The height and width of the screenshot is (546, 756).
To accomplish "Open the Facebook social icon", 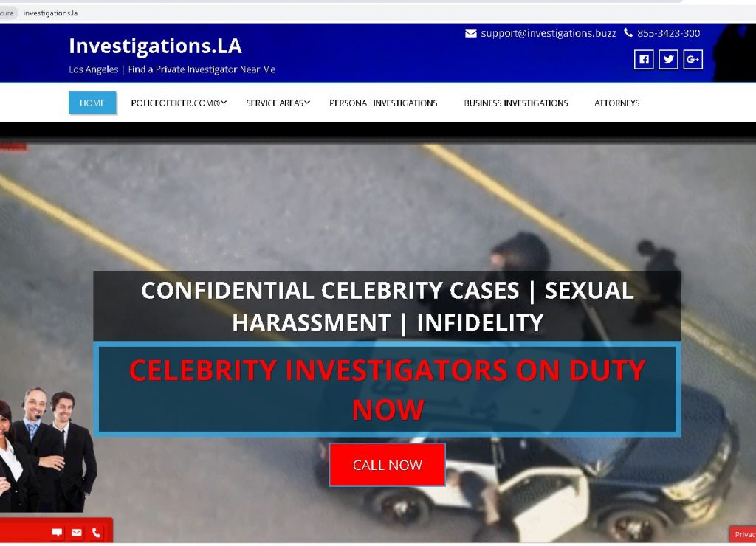I will pyautogui.click(x=644, y=60).
